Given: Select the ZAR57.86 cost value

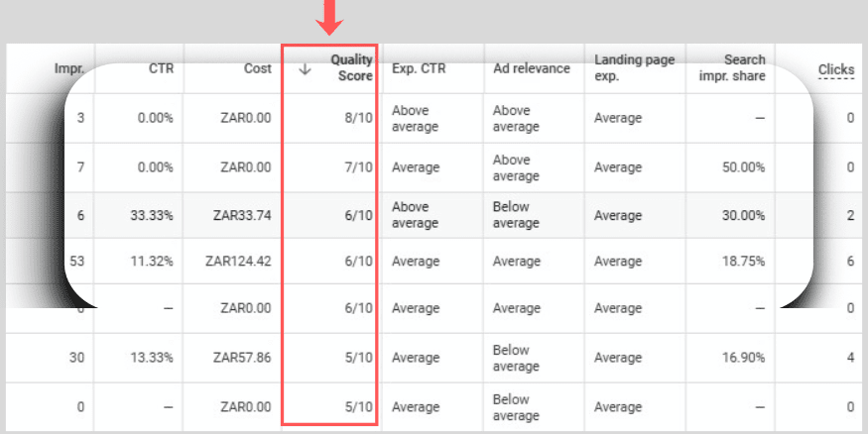Looking at the screenshot, I should (242, 358).
